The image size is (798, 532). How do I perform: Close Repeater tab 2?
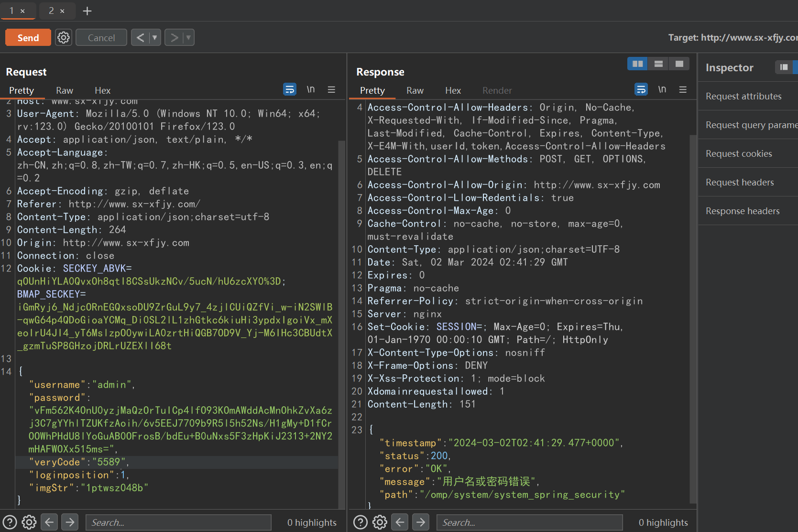pos(62,11)
